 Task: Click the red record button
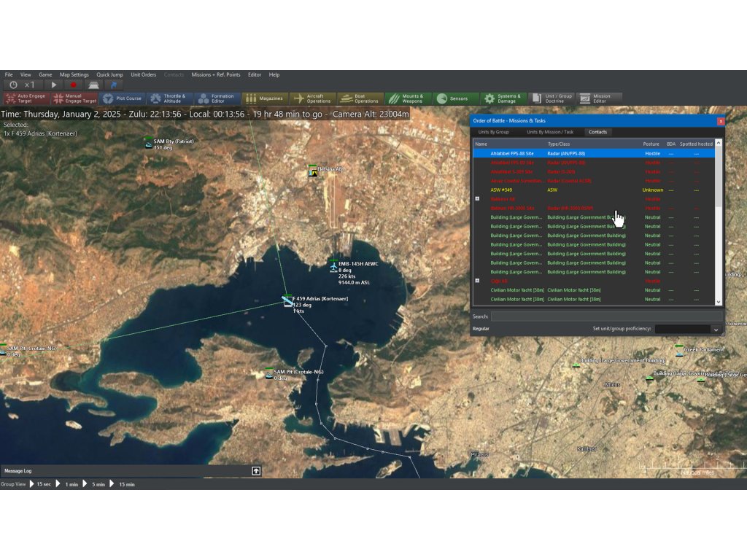[72, 85]
